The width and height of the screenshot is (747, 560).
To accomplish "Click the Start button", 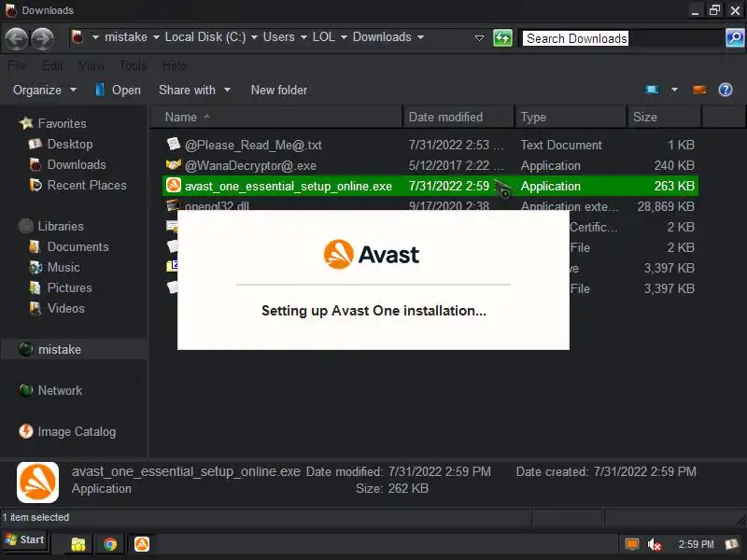I will coord(24,539).
